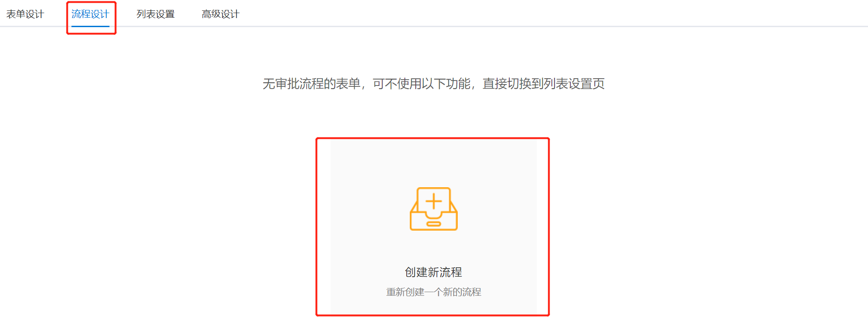Select the 流程设计 tab
The image size is (868, 317).
tap(90, 14)
